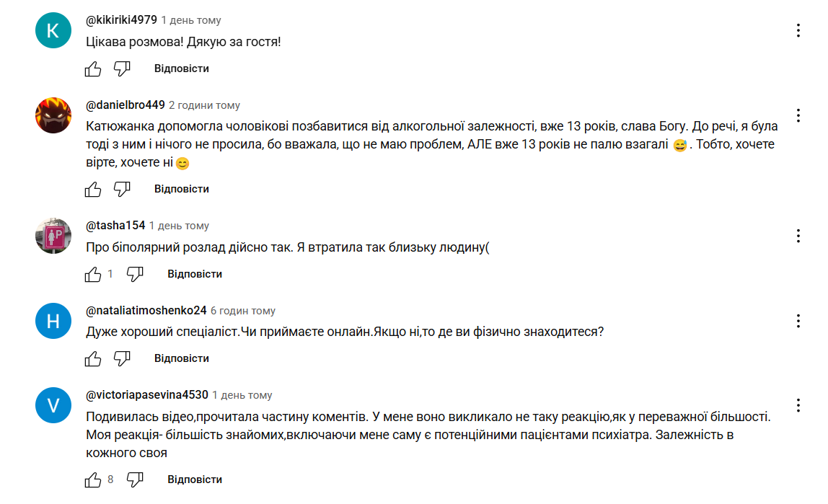828x504 pixels.
Task: Like the comment by @kikiriki4979
Action: point(93,68)
